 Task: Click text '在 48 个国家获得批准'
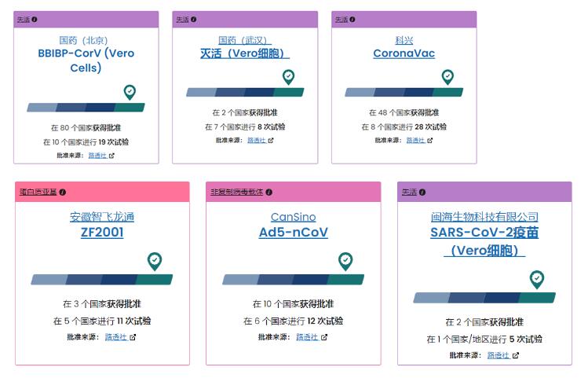tap(404, 112)
